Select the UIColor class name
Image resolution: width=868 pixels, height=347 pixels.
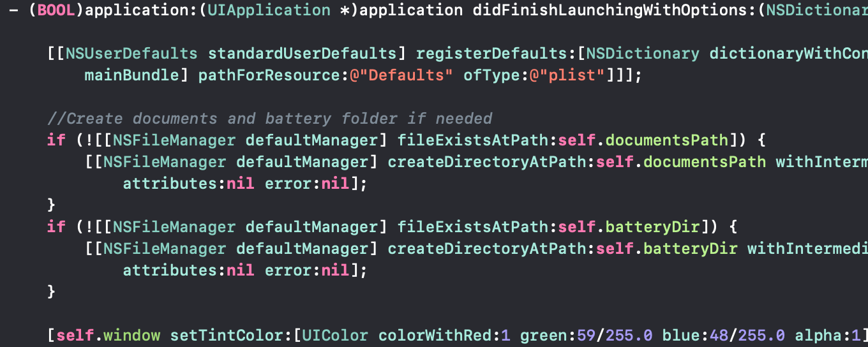pos(336,335)
